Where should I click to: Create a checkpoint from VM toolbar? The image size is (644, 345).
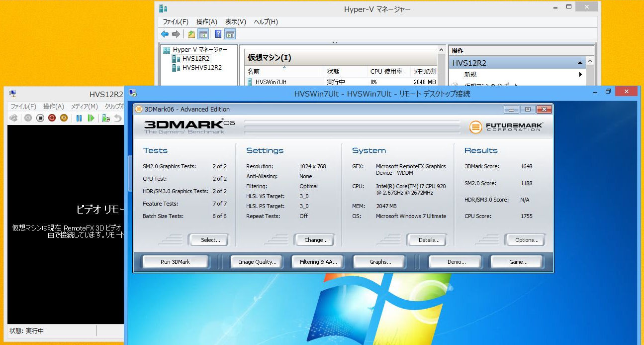(105, 118)
